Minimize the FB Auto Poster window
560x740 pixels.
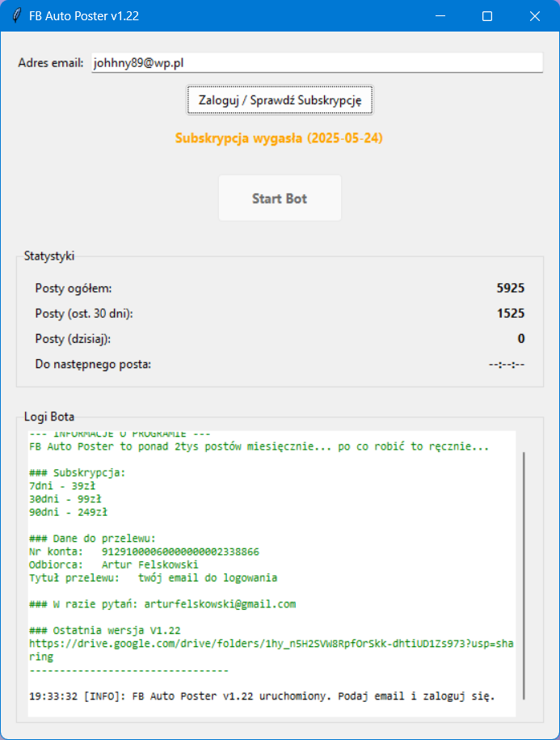(440, 16)
